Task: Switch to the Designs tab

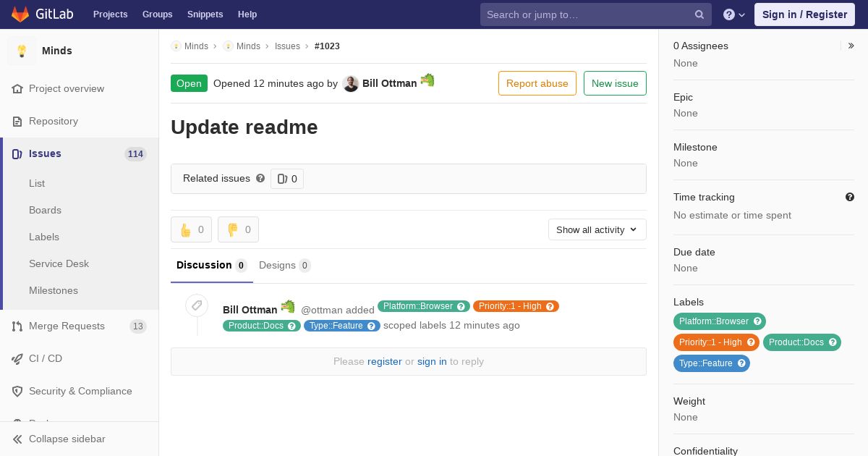Action: (x=285, y=265)
